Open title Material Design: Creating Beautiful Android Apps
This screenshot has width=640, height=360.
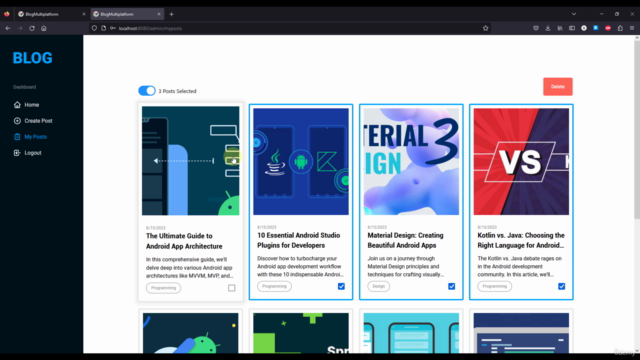405,240
